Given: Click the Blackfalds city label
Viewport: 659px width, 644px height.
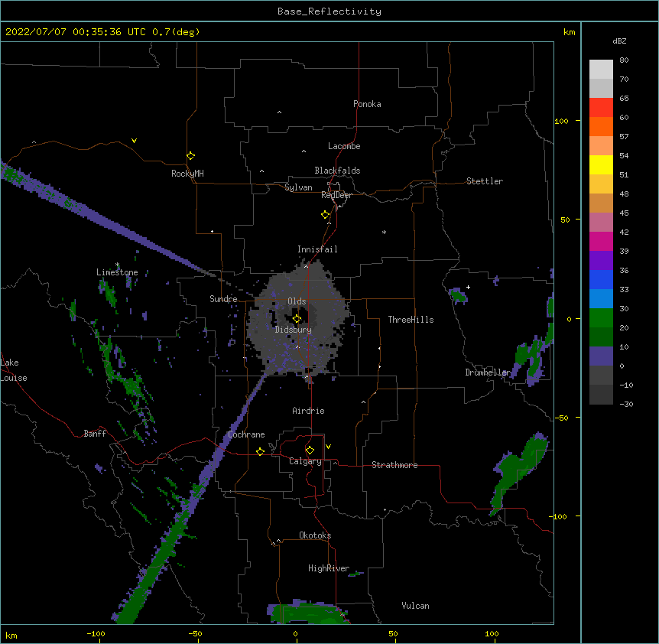Looking at the screenshot, I should click(337, 171).
